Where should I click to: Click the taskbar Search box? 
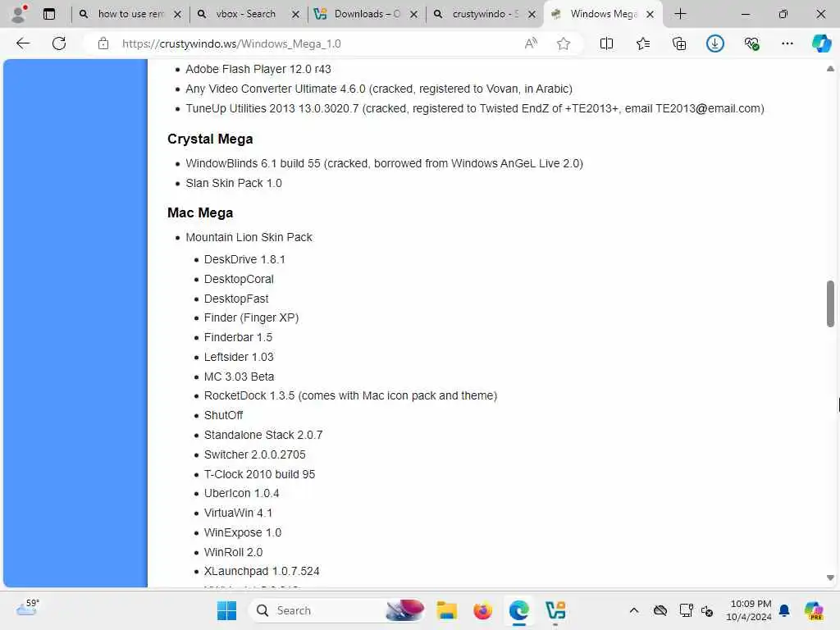tap(337, 610)
